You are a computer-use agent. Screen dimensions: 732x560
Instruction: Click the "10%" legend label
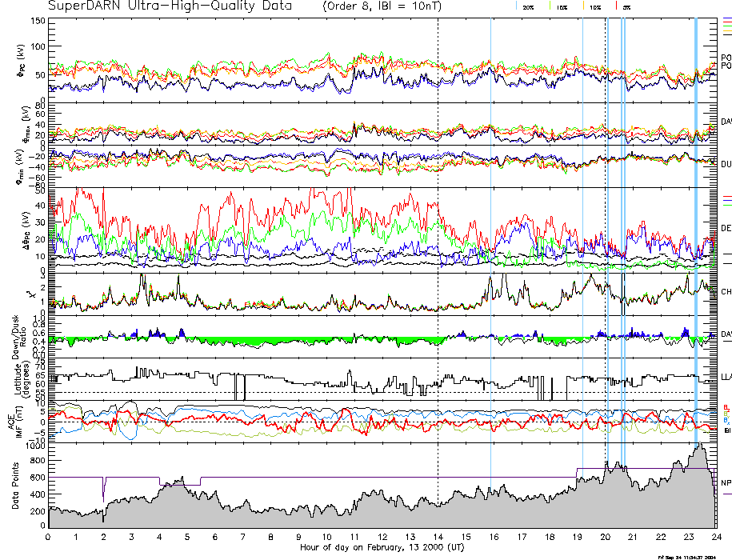click(595, 8)
